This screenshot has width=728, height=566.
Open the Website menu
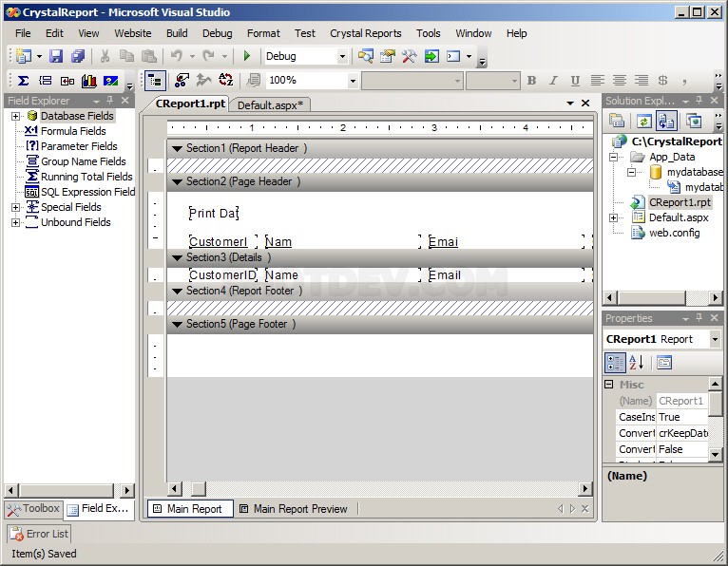[133, 33]
